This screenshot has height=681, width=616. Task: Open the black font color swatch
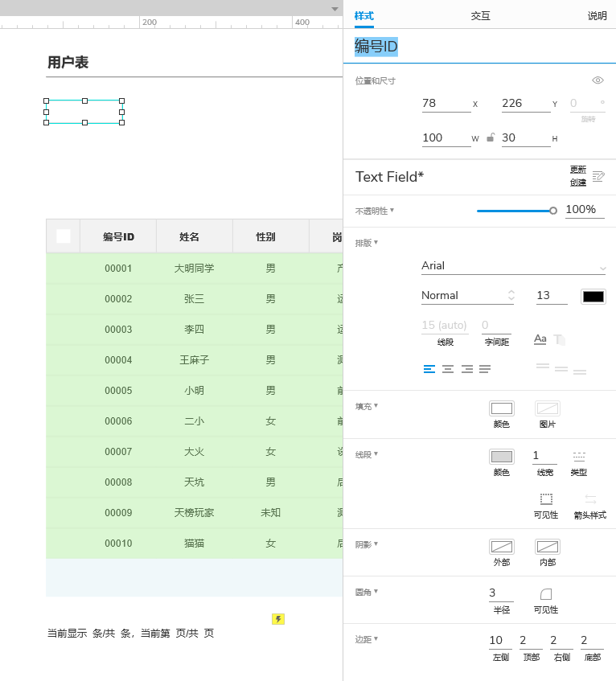(593, 297)
